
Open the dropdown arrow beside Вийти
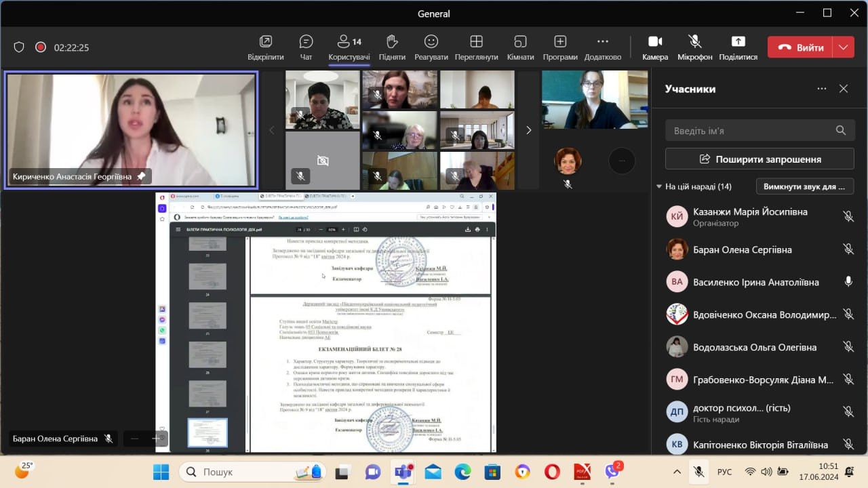[843, 47]
